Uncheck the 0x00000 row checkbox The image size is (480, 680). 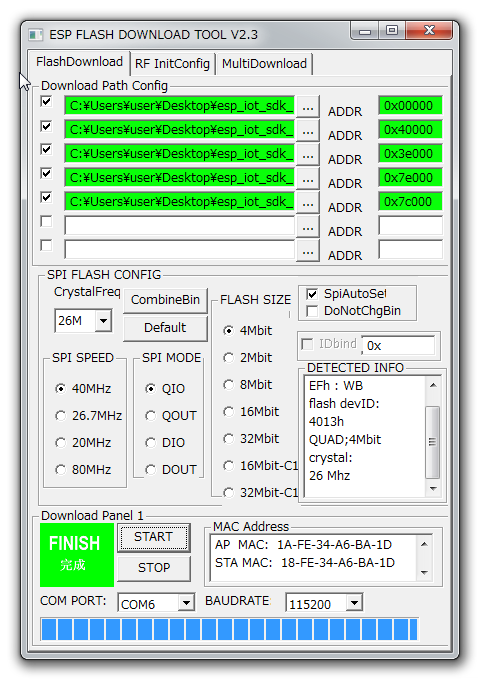pyautogui.click(x=46, y=101)
